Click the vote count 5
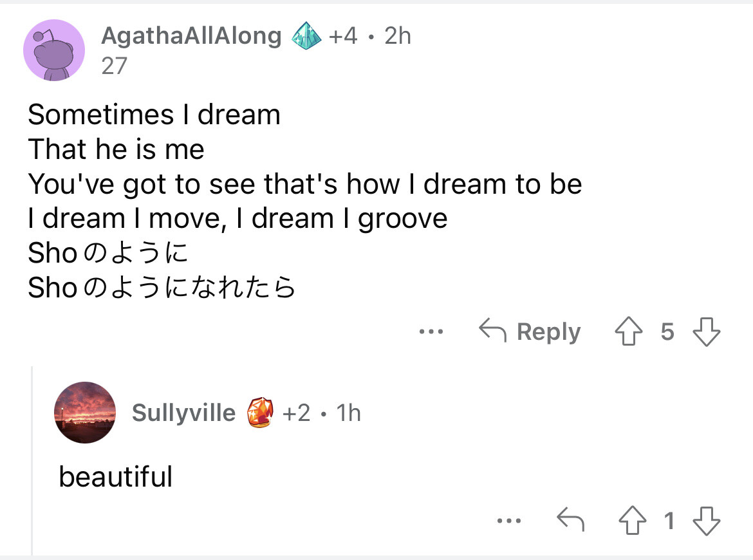The height and width of the screenshot is (560, 753). pyautogui.click(x=667, y=332)
